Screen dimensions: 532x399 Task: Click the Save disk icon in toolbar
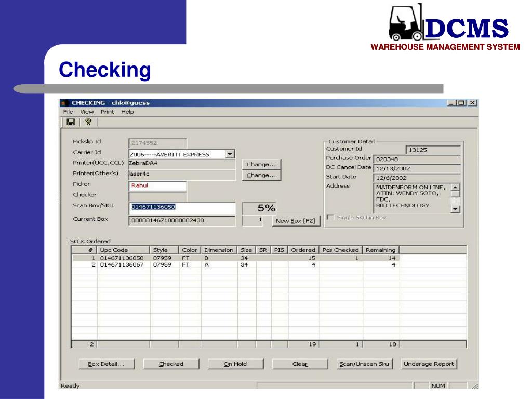pos(71,122)
